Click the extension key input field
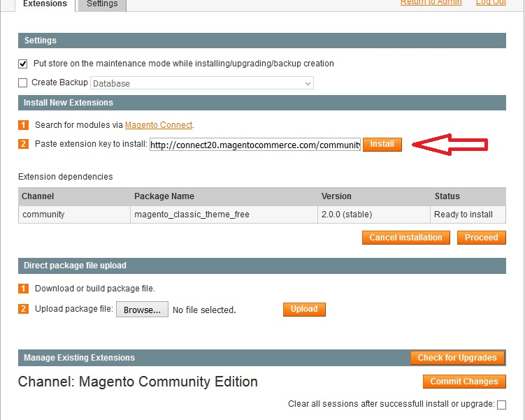This screenshot has height=420, width=525. coord(255,145)
